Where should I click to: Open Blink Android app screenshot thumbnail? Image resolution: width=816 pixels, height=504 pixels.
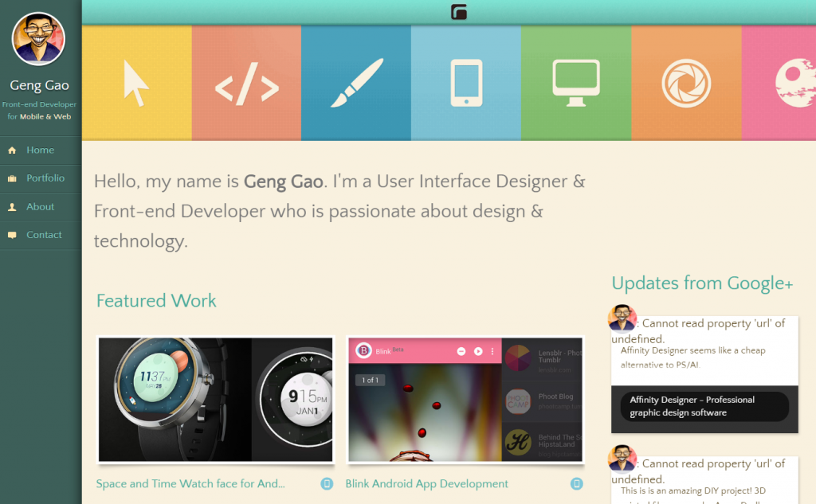[465, 399]
